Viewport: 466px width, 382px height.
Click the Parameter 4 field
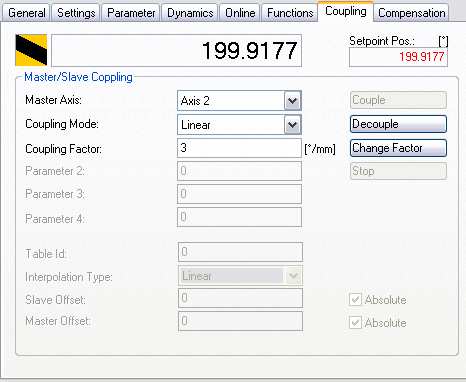click(x=239, y=217)
